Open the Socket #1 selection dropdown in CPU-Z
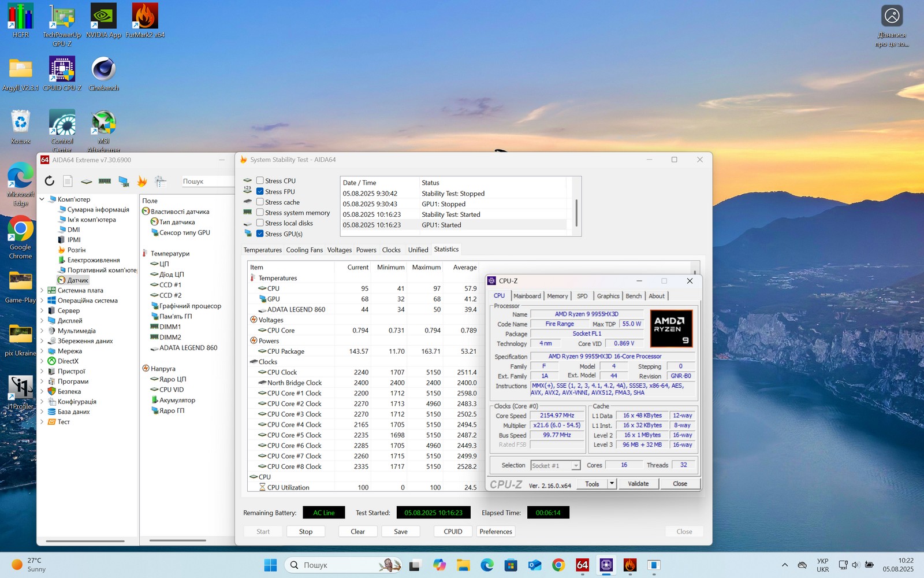Image resolution: width=924 pixels, height=578 pixels. point(555,465)
